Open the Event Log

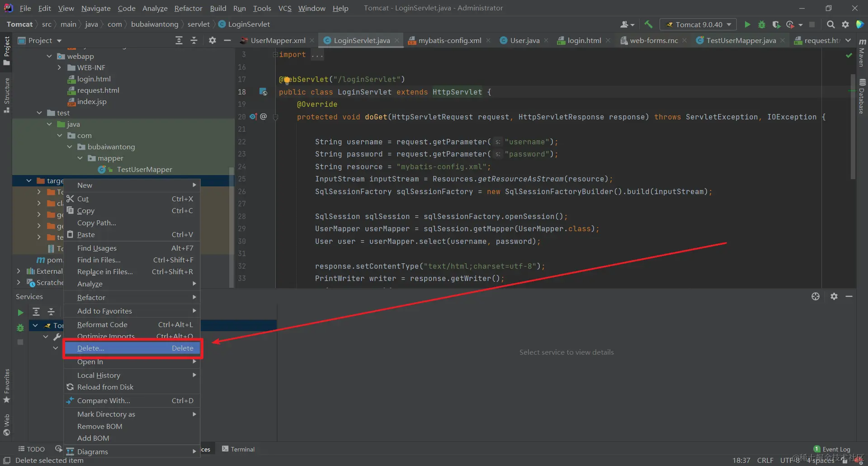point(832,449)
